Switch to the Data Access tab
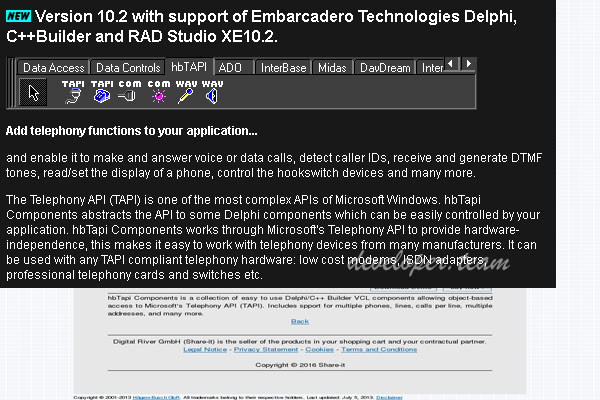Image resolution: width=600 pixels, height=400 pixels. point(54,68)
